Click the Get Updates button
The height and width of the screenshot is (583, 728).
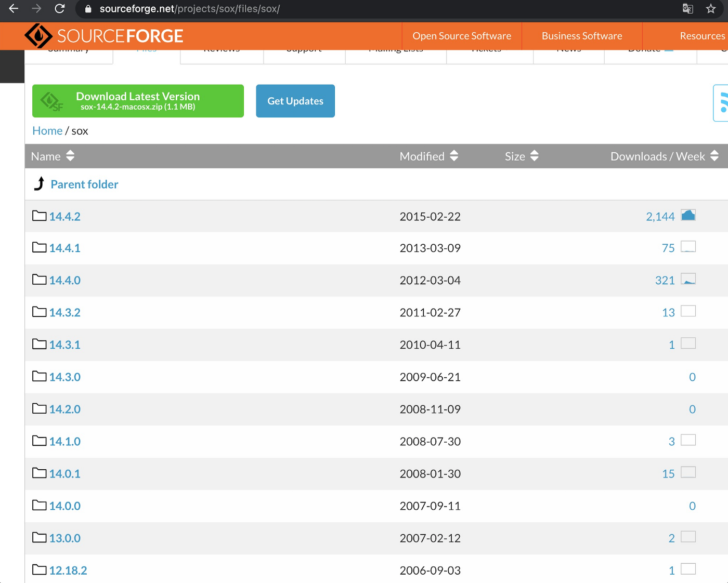point(295,101)
